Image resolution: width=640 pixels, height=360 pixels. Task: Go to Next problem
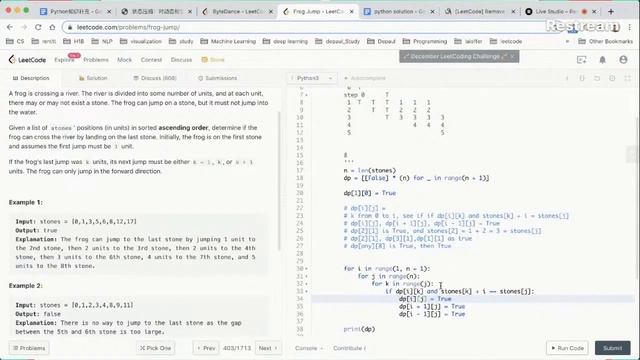268,348
